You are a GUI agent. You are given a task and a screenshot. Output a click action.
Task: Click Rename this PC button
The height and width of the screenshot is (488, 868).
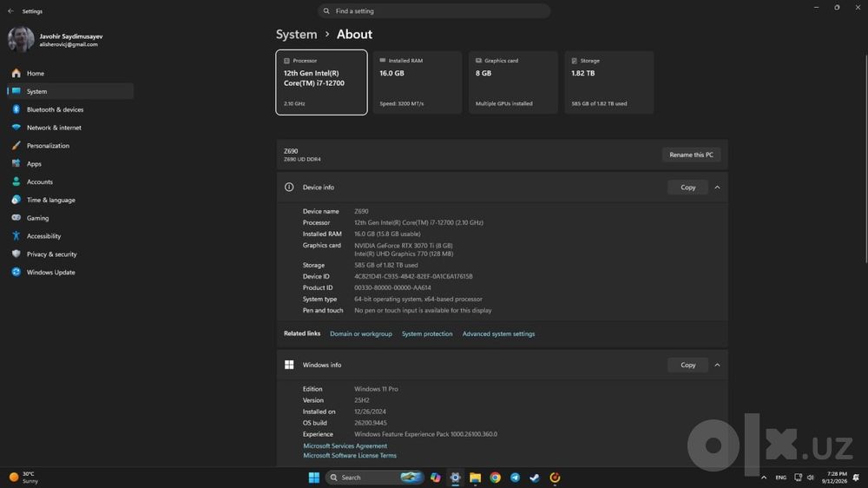coord(691,155)
